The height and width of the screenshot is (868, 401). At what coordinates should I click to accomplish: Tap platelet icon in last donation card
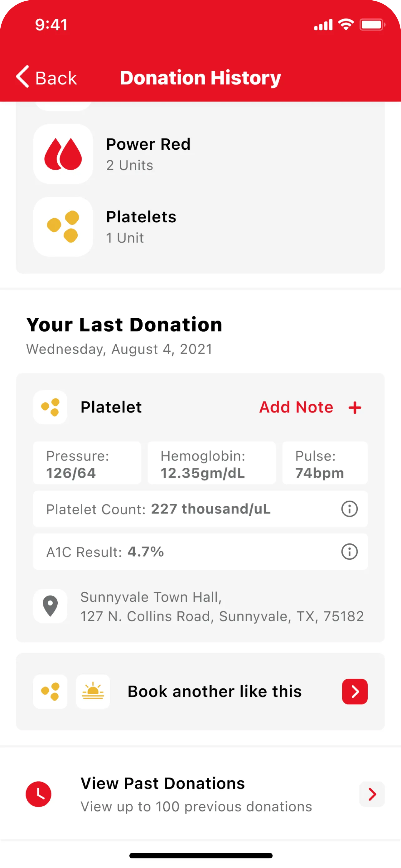pos(50,407)
